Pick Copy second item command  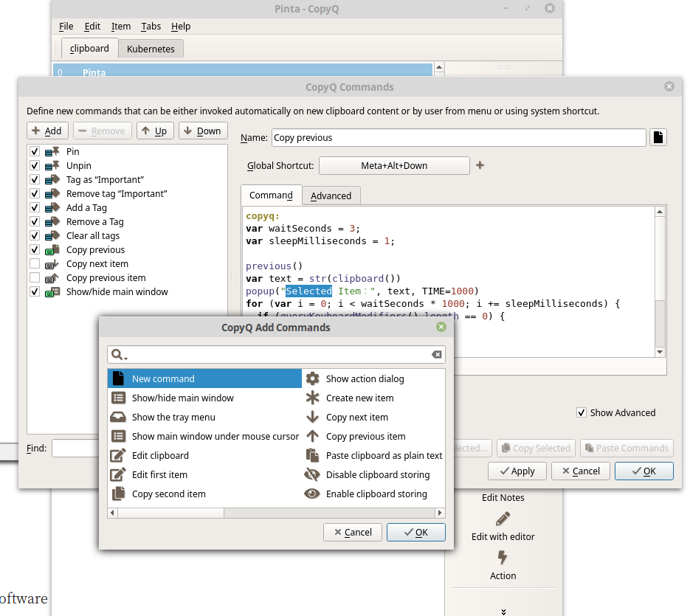click(x=204, y=494)
